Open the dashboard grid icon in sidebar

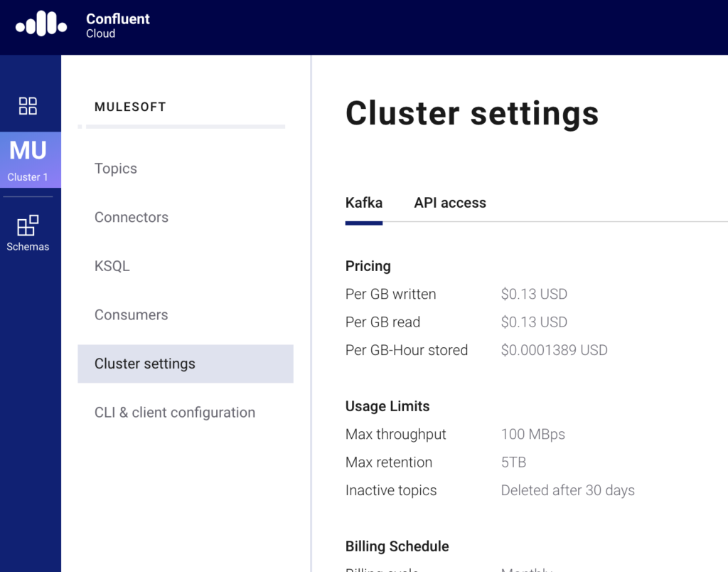click(x=28, y=105)
